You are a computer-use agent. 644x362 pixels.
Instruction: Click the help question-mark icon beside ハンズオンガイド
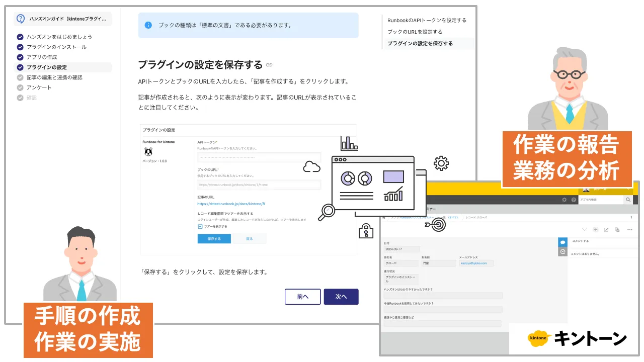(x=21, y=19)
